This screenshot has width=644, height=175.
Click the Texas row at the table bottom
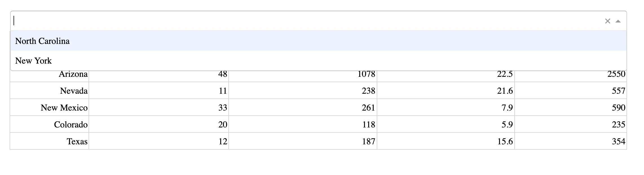pyautogui.click(x=77, y=141)
